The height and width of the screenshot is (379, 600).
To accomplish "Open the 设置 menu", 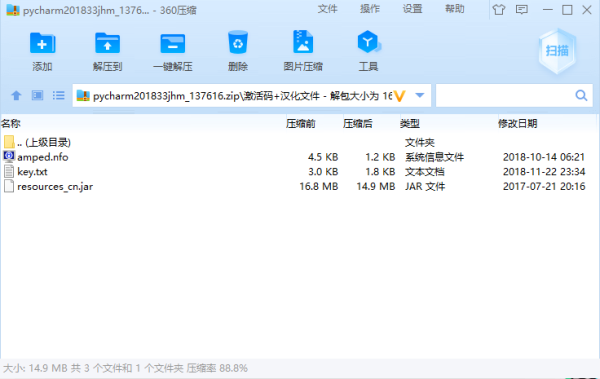I will pos(412,9).
